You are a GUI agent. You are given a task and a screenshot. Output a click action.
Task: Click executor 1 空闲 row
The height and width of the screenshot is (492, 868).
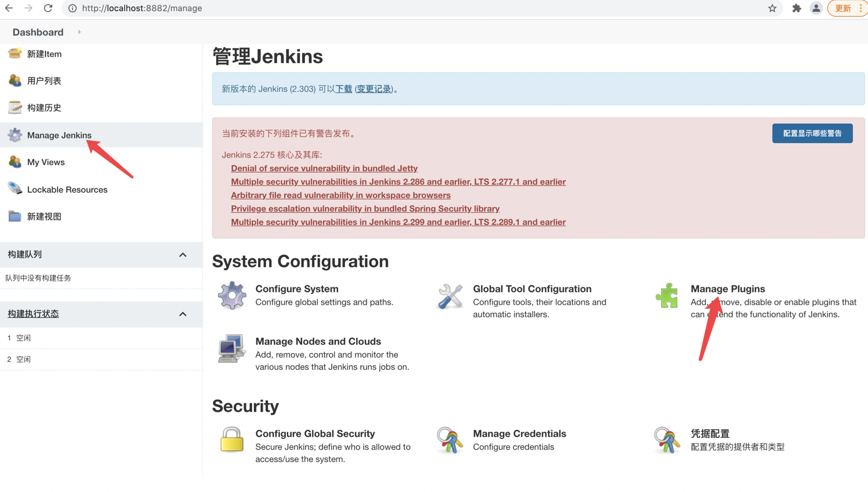click(x=101, y=338)
